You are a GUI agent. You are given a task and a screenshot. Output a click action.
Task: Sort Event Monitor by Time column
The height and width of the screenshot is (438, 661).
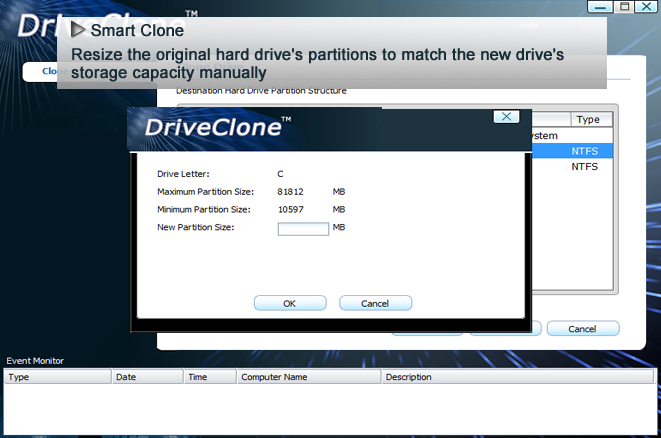210,377
